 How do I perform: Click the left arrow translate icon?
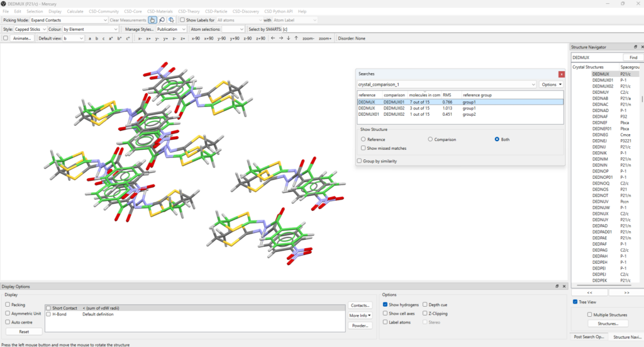[272, 38]
